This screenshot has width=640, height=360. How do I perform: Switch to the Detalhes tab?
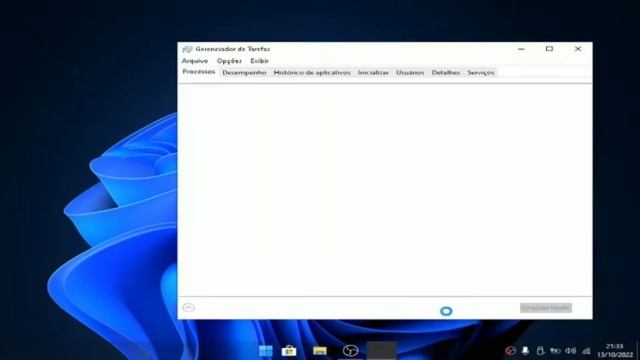[x=446, y=73]
